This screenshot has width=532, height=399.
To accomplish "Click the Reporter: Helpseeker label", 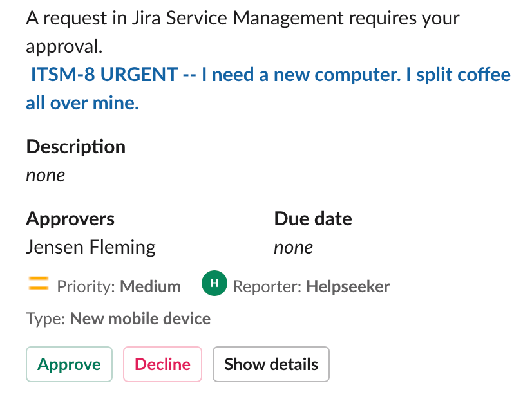I will 311,286.
